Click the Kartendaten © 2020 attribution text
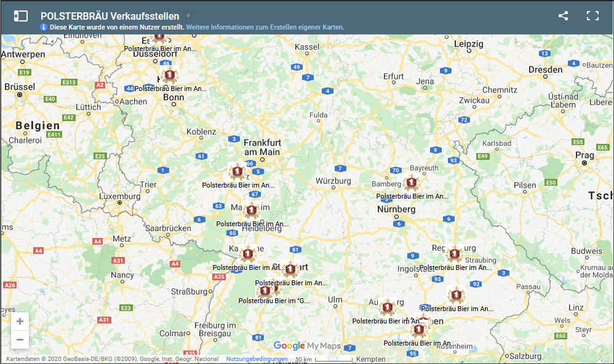The width and height of the screenshot is (614, 364). 113,359
